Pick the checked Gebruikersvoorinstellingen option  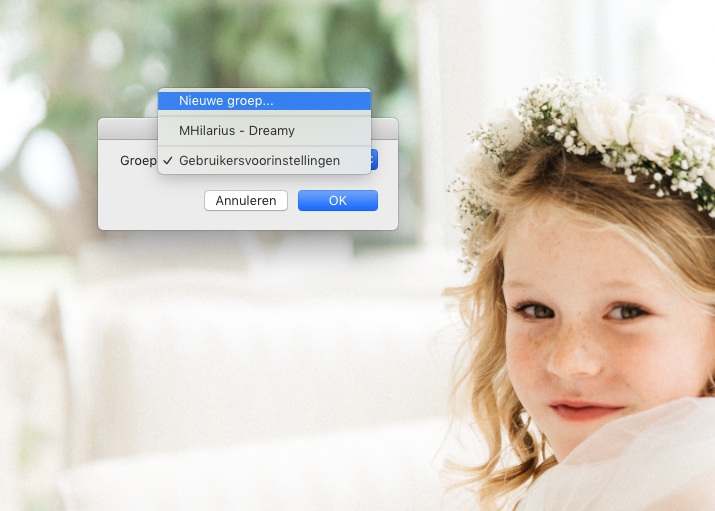pyautogui.click(x=264, y=160)
